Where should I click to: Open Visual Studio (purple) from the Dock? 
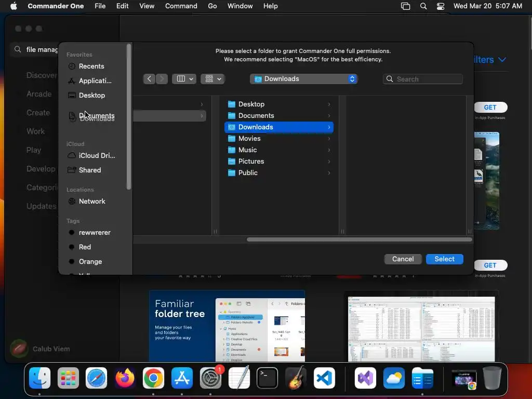click(x=365, y=378)
